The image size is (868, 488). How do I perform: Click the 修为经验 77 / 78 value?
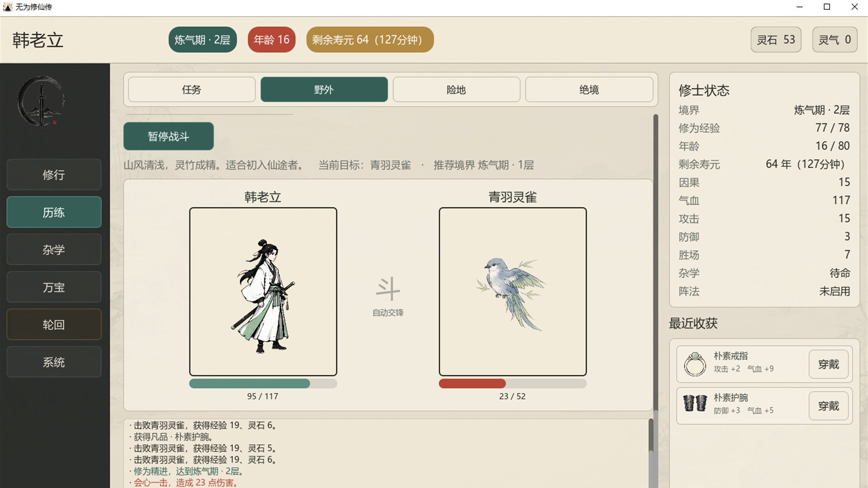832,128
